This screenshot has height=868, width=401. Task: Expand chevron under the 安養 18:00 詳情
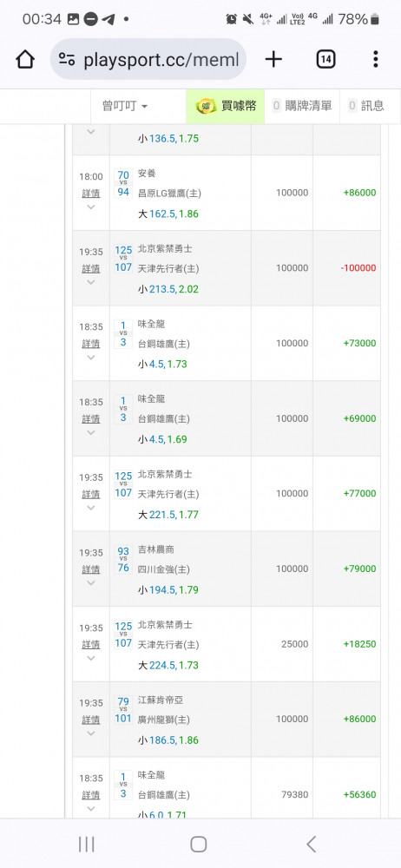(91, 207)
